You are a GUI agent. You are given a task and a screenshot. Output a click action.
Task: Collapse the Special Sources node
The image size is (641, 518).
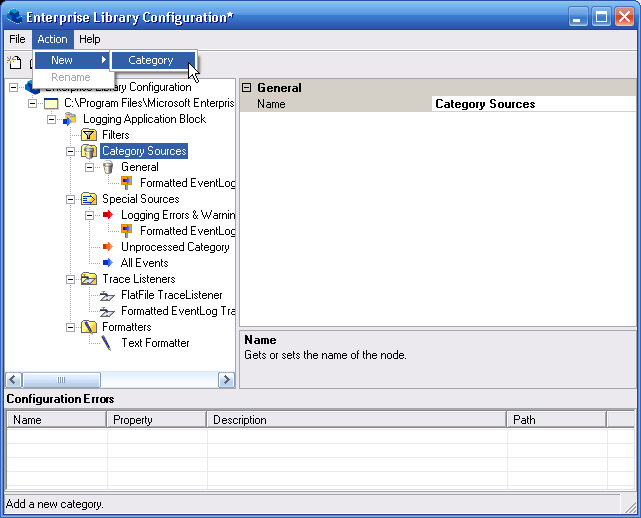(x=70, y=199)
